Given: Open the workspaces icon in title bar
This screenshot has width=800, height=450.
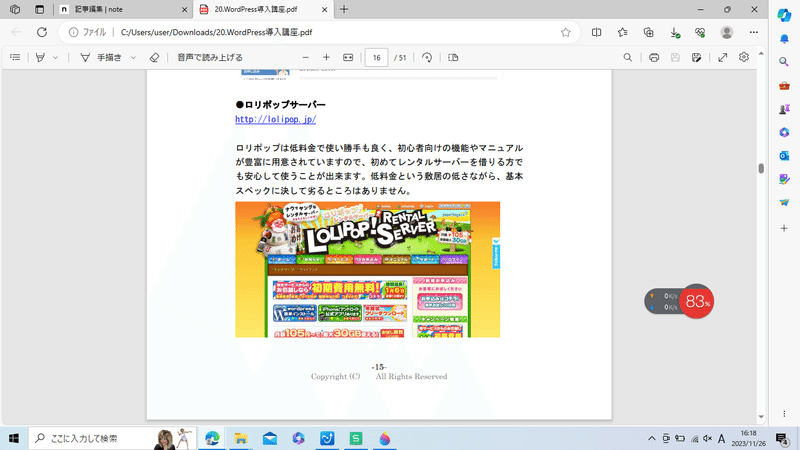Looking at the screenshot, I should 15,9.
